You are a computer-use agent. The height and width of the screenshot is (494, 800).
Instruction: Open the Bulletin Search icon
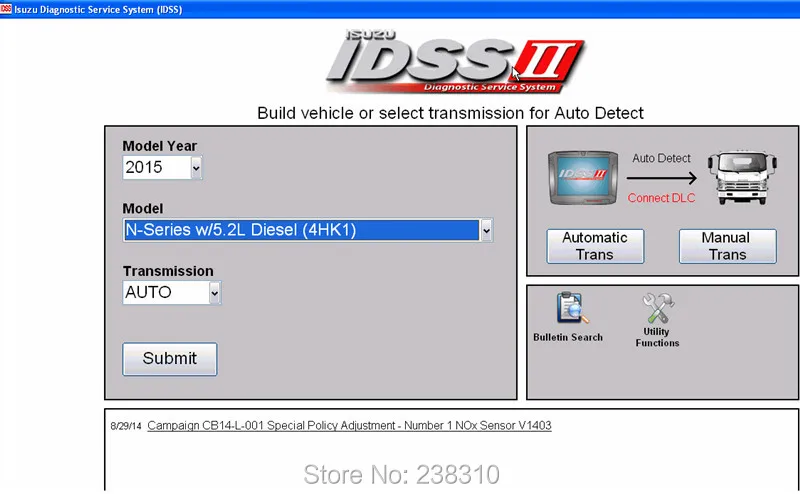(571, 308)
